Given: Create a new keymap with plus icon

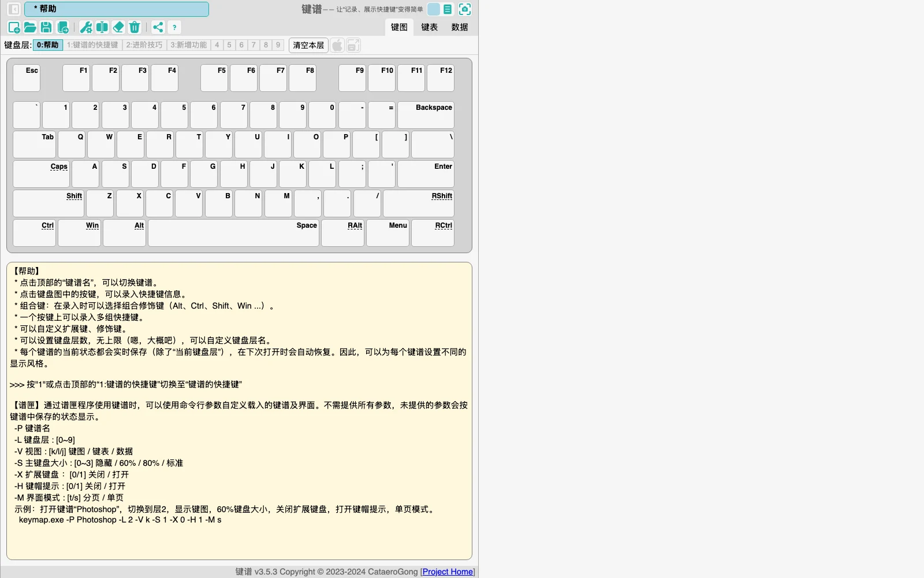Looking at the screenshot, I should click(14, 27).
